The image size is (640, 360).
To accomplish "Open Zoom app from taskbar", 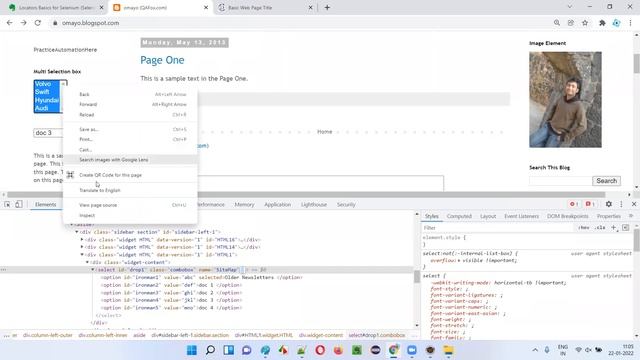I will click(412, 350).
